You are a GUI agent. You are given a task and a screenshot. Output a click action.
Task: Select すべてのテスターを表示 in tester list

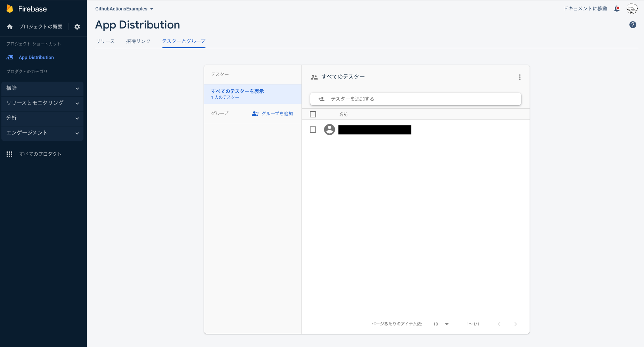pos(238,91)
